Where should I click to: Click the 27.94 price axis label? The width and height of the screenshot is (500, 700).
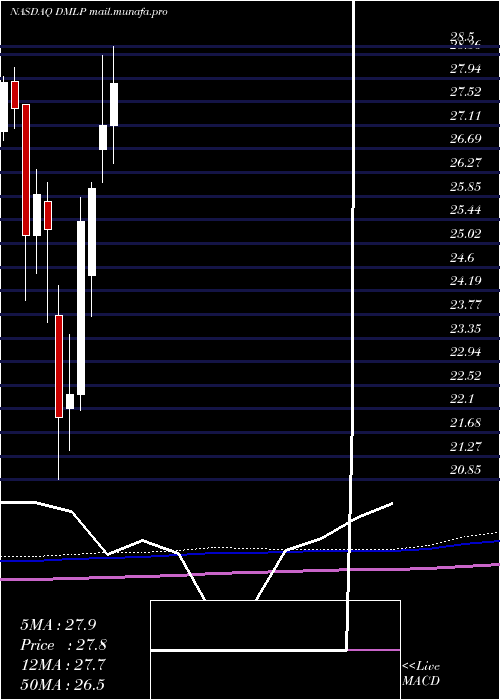465,68
